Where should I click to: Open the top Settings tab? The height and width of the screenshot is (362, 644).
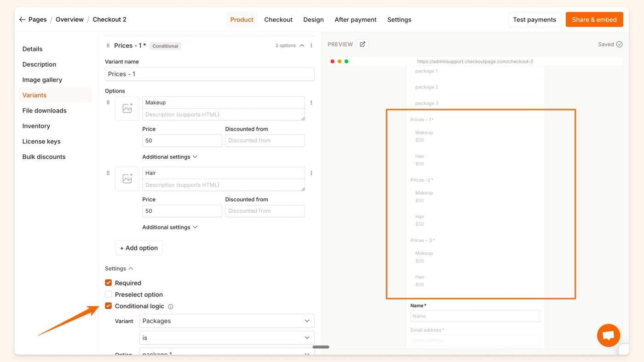(x=399, y=20)
